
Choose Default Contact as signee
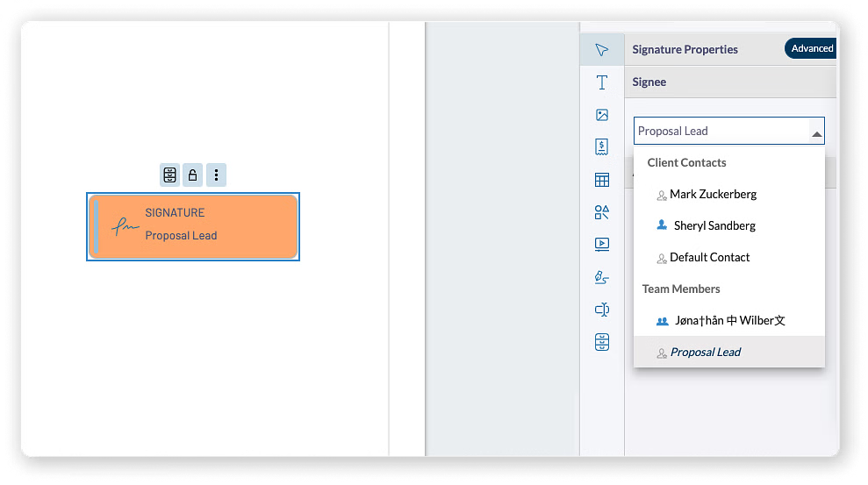click(x=729, y=257)
